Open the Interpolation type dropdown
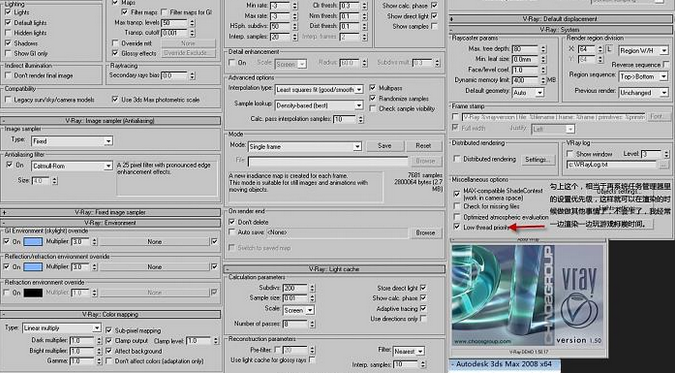Viewport: 675px width, 373px height. (319, 90)
